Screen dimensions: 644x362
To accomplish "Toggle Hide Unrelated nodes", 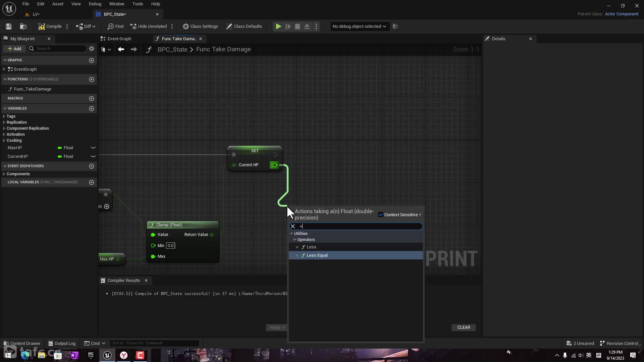I will click(148, 26).
